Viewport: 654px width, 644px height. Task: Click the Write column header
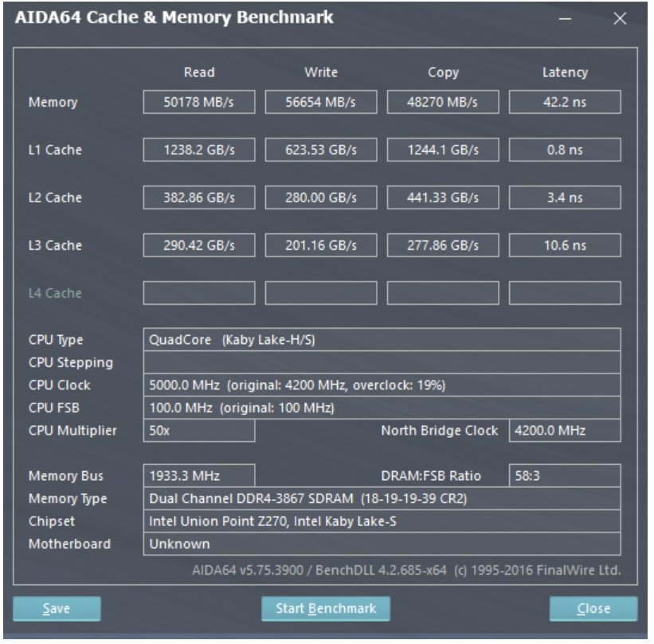point(321,72)
